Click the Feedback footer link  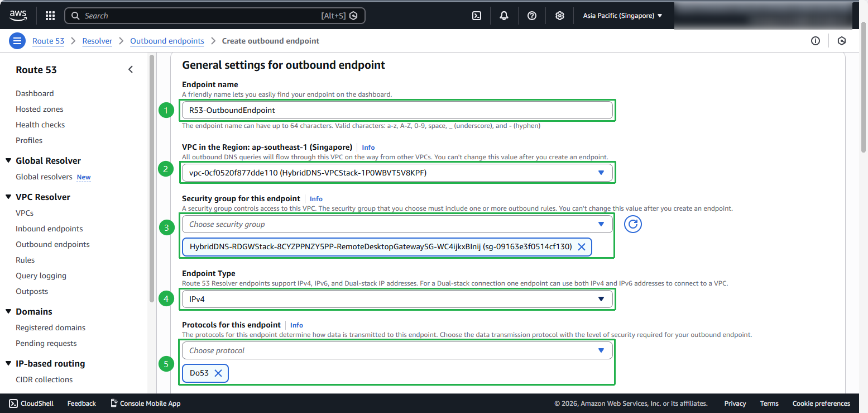tap(81, 403)
